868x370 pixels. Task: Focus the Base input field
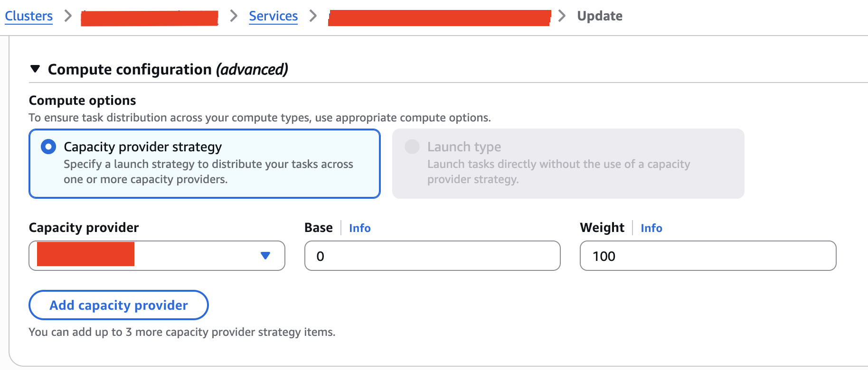[432, 256]
